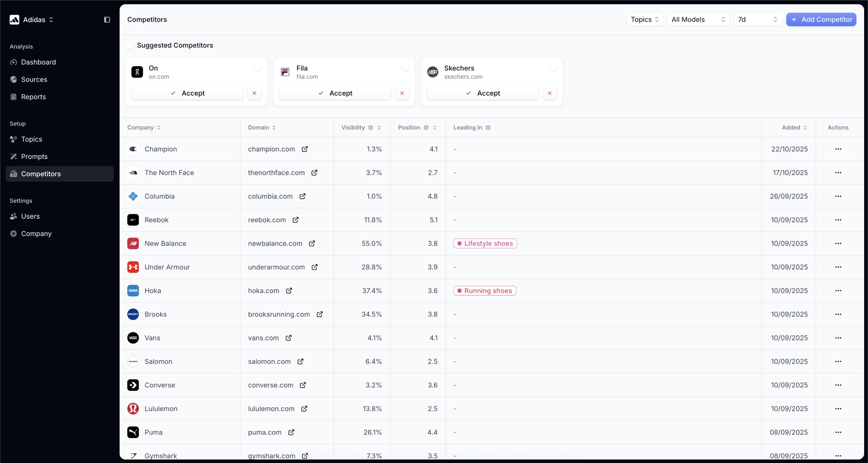Open Reports in sidebar

click(60, 97)
